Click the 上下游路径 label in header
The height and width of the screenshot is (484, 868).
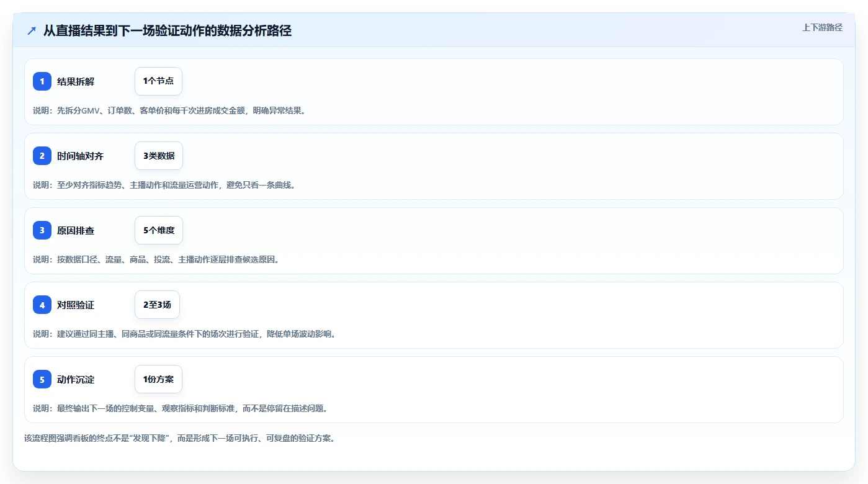823,27
